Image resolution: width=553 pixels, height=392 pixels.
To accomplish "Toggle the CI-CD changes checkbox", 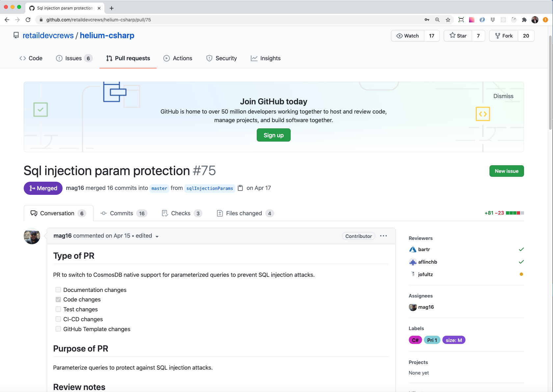I will (58, 319).
